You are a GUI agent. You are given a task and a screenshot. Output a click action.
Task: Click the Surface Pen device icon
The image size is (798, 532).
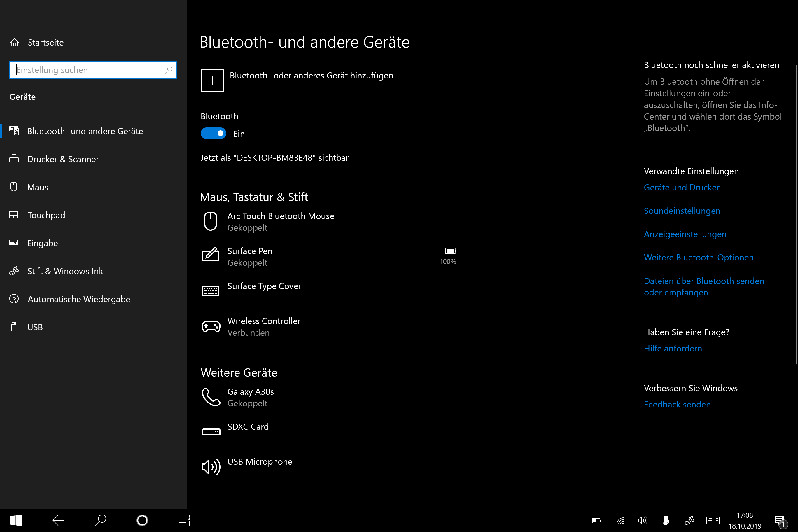pyautogui.click(x=210, y=254)
